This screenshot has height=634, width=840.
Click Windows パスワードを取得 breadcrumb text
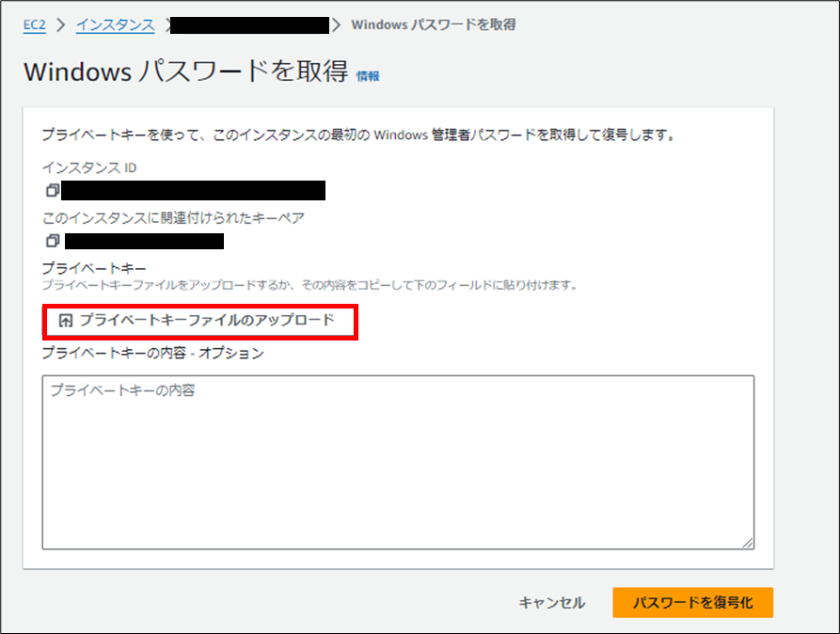(434, 24)
